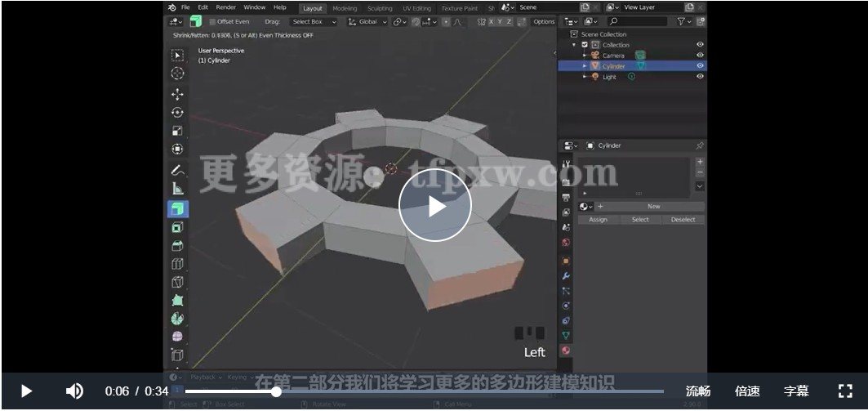Expand the Camera tree item

pos(585,56)
